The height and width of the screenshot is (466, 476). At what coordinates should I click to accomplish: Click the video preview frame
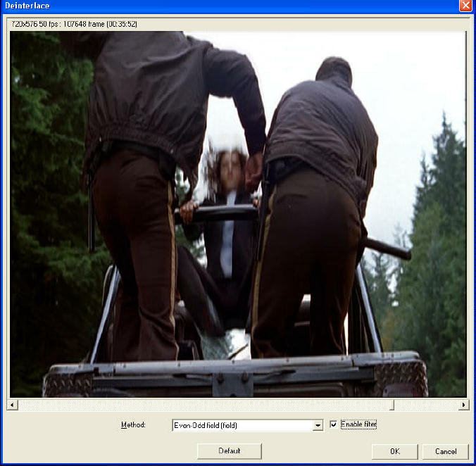[x=238, y=214]
